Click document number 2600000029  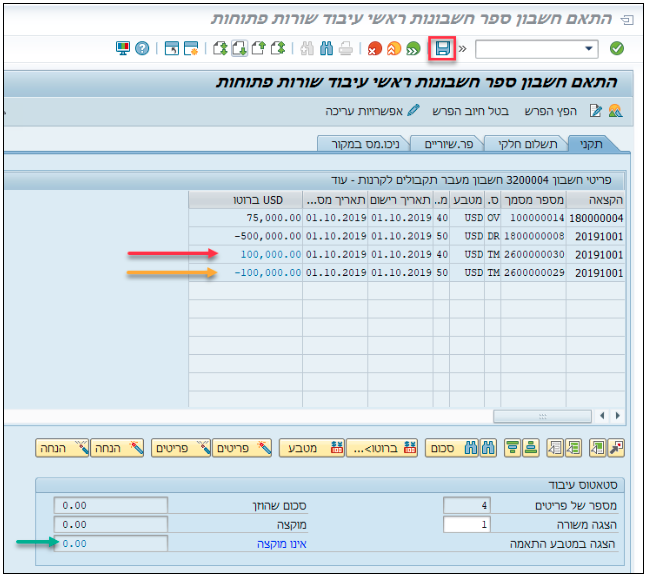[x=534, y=273]
